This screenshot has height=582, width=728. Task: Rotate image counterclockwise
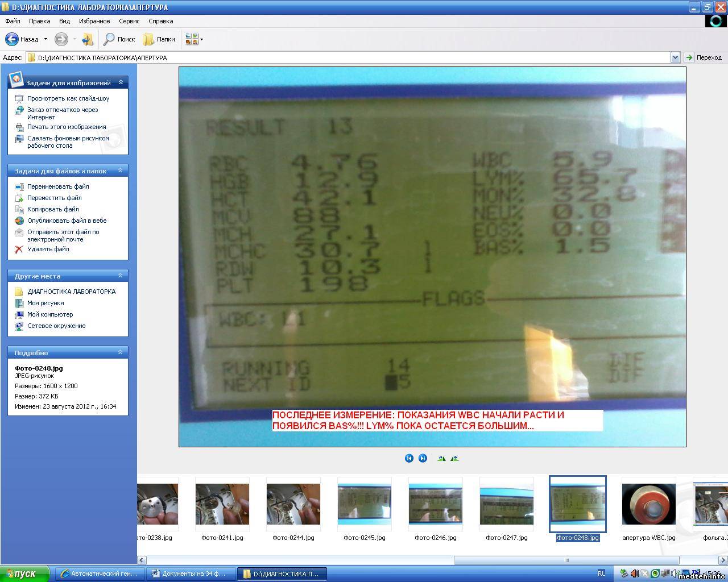coord(454,458)
